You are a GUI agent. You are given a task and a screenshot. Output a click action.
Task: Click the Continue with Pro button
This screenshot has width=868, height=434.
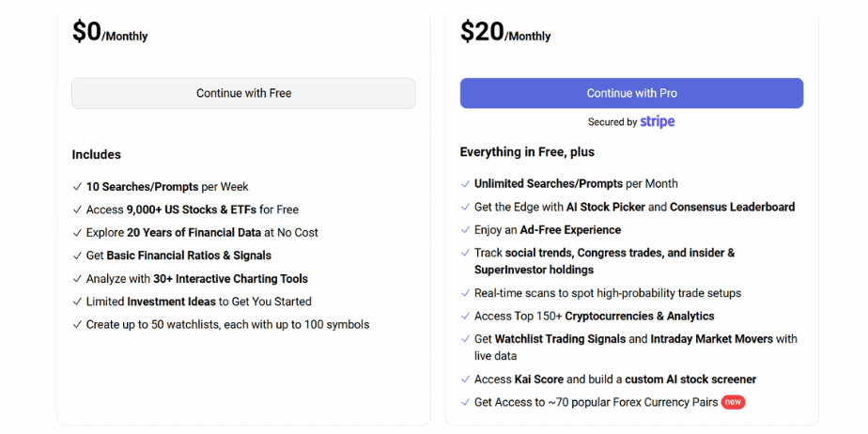[631, 93]
